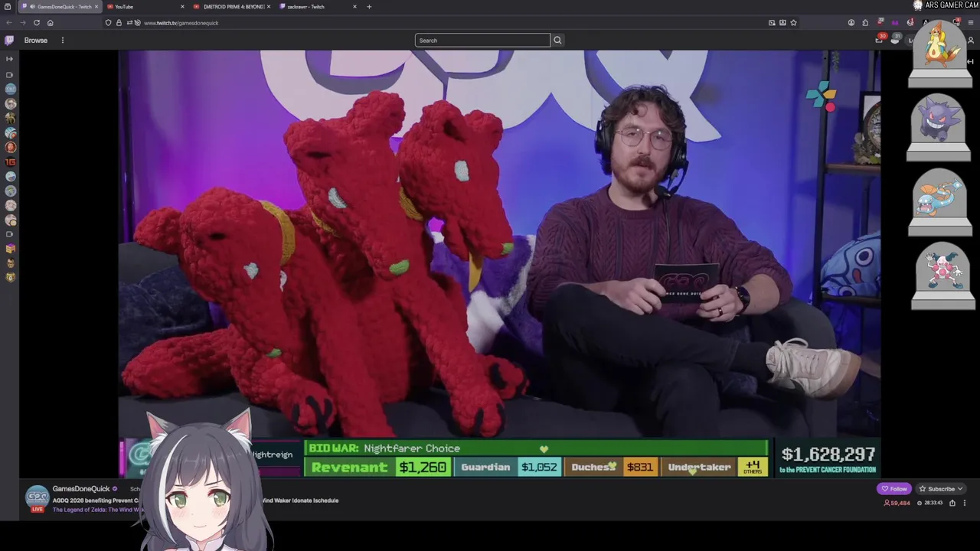
Task: Open Twitch notifications inbox with 30 badge
Action: click(879, 40)
